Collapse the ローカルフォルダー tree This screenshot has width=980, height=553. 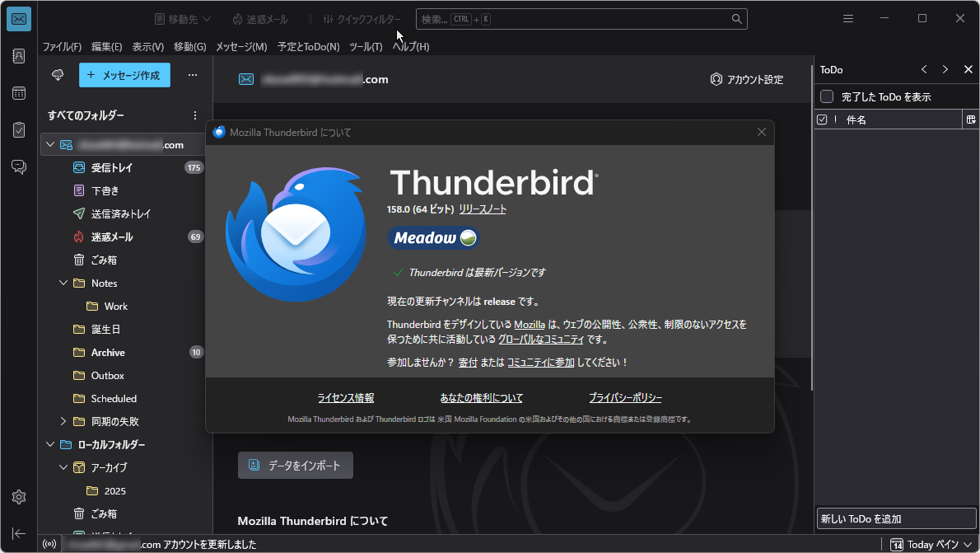(50, 445)
